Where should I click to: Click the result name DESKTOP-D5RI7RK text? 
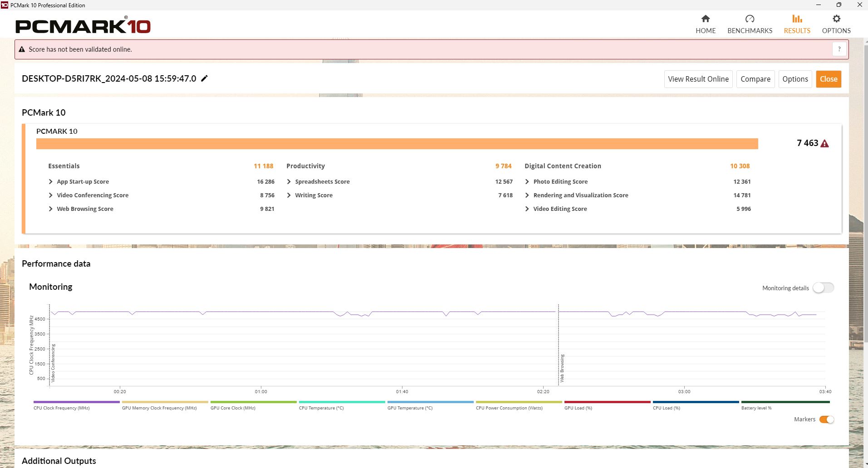pyautogui.click(x=109, y=78)
